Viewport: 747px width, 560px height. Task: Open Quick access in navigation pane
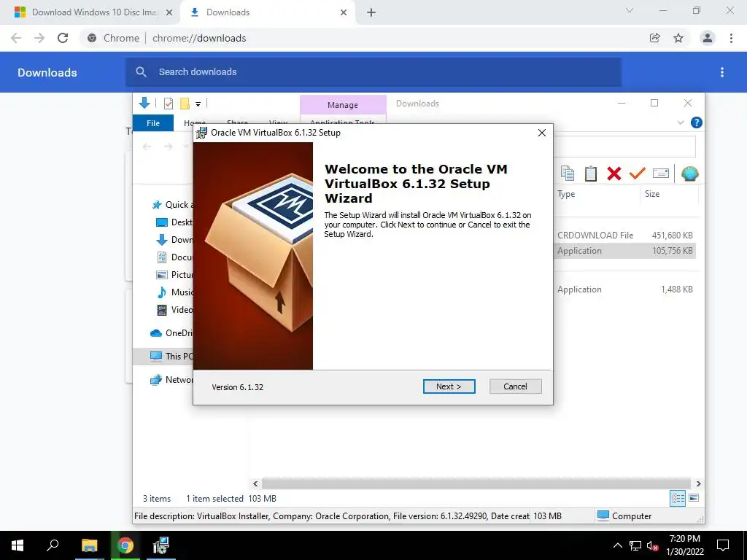(x=172, y=205)
